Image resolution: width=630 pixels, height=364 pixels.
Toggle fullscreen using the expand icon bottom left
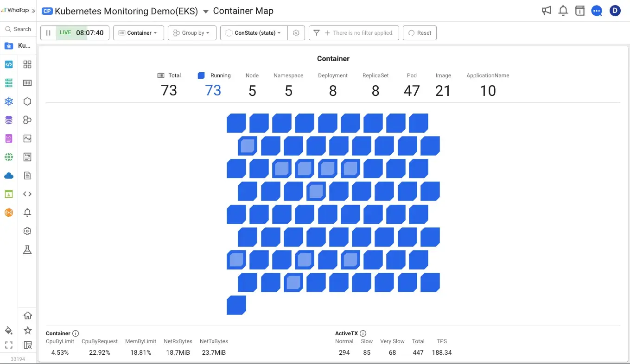click(x=8, y=345)
